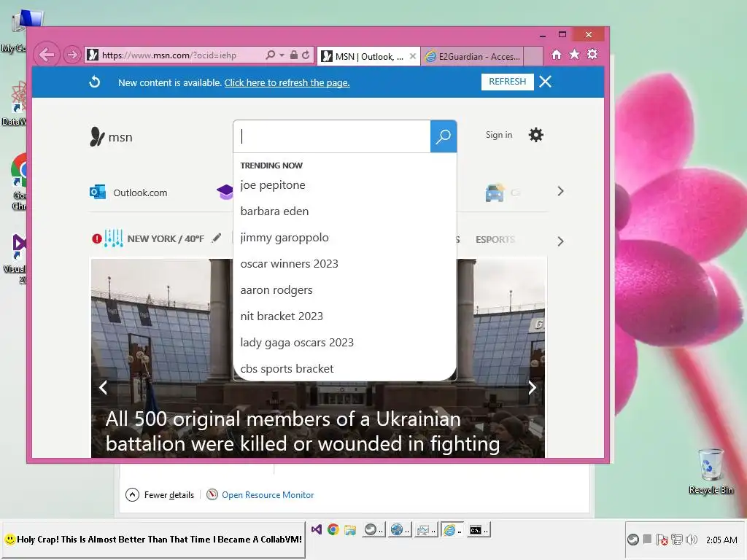Collapse Task Manager with Fewer details
Image resolution: width=747 pixels, height=560 pixels.
160,495
